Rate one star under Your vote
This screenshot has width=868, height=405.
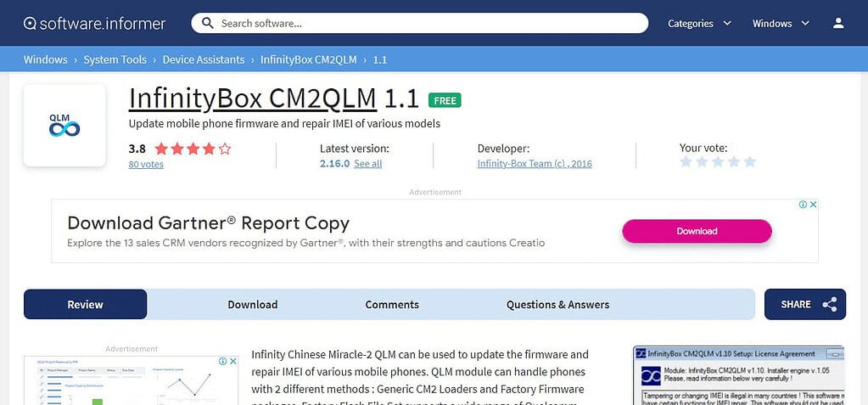[686, 162]
